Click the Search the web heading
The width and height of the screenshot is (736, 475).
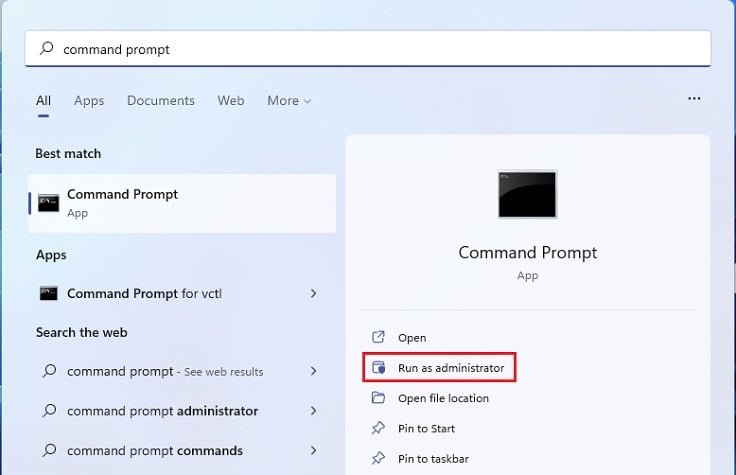82,332
